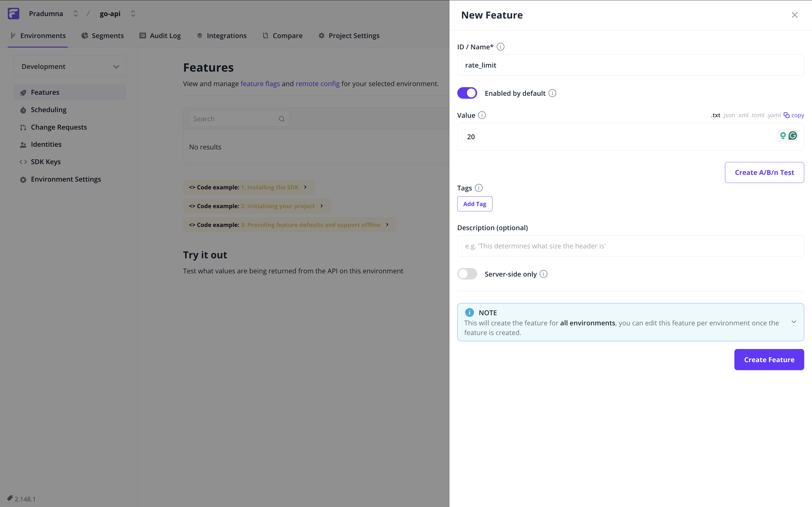This screenshot has width=812, height=507.
Task: Select the Segments tab
Action: tap(108, 36)
